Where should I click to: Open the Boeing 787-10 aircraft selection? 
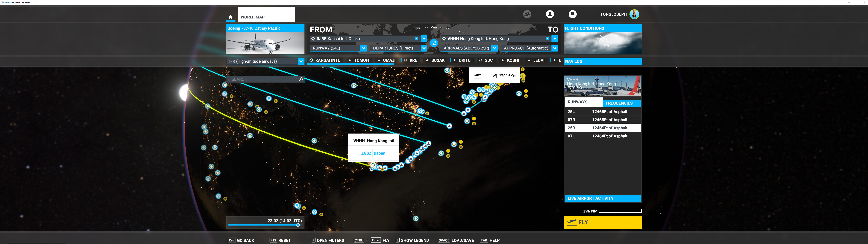(265, 39)
